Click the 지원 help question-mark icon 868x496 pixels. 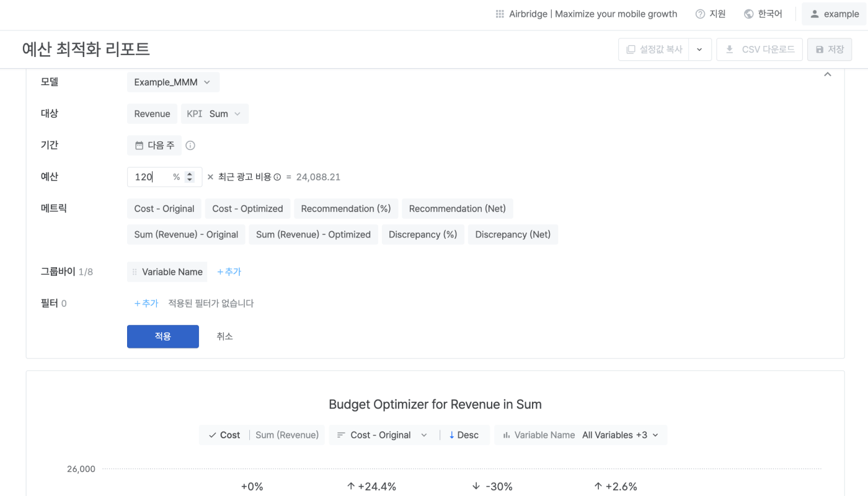pos(700,14)
